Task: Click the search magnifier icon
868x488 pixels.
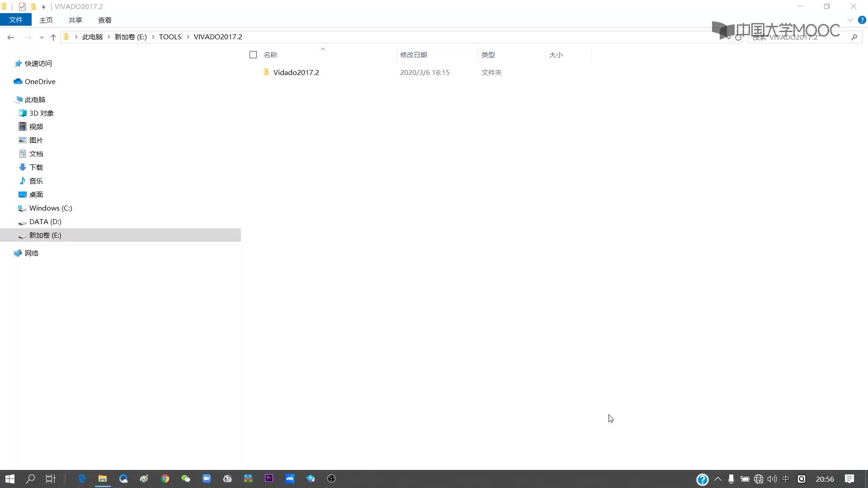Action: [854, 37]
